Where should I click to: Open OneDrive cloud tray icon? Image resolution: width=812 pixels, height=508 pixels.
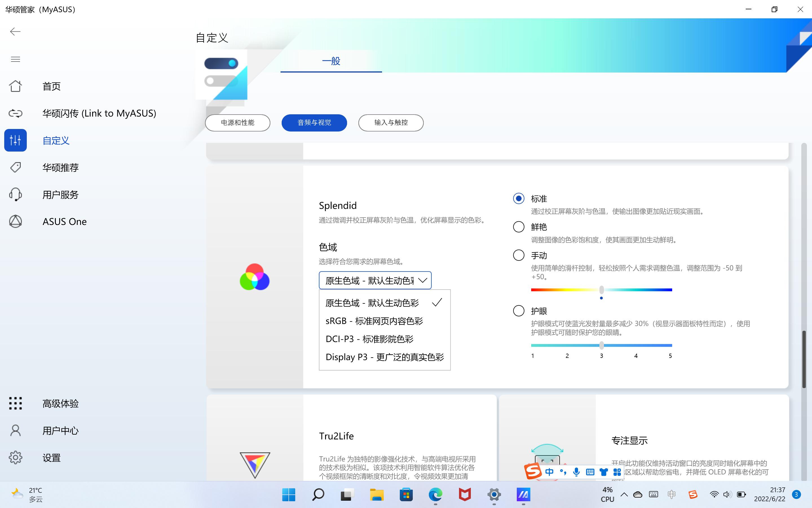point(637,494)
